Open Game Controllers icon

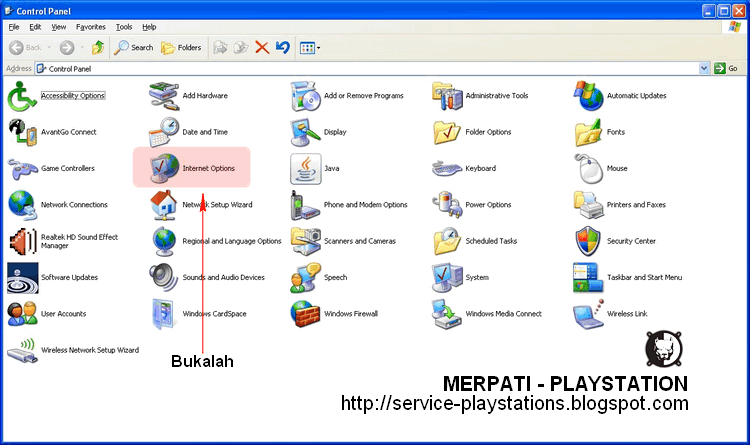(x=22, y=168)
